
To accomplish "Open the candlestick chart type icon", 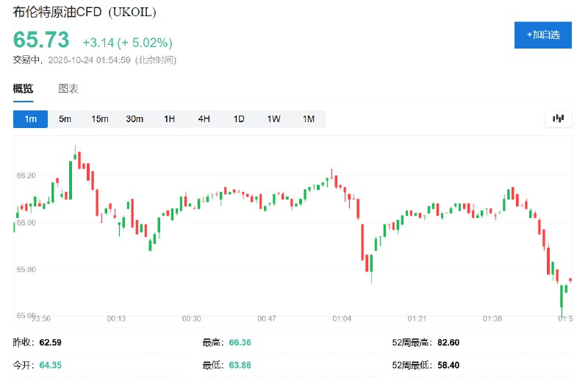I will click(x=558, y=118).
